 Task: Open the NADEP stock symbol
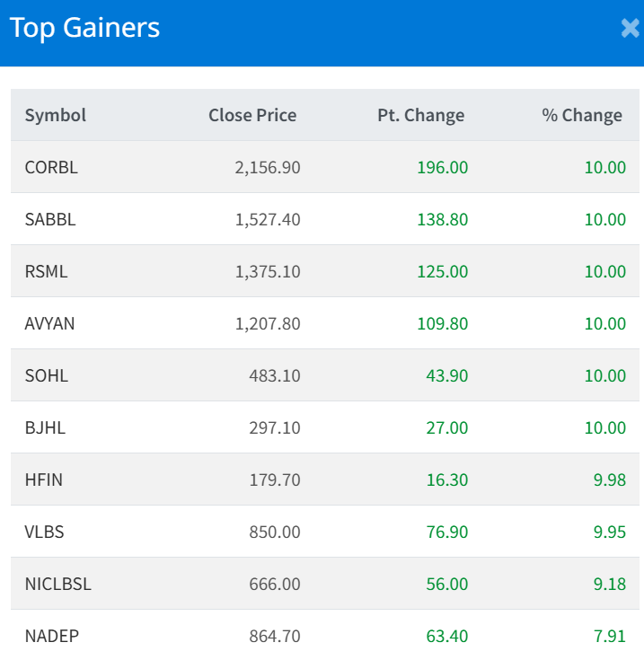pyautogui.click(x=52, y=636)
